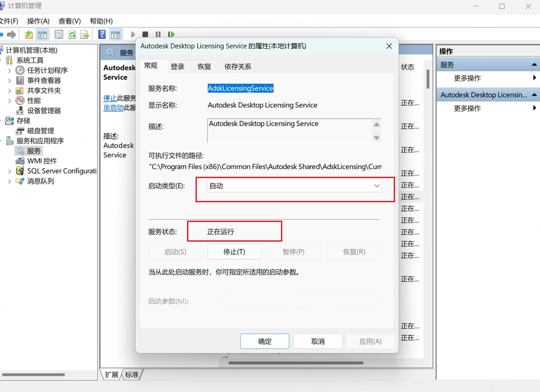Viewport: 540px width, 392px height.
Task: Click the 停止(T) button
Action: [234, 251]
